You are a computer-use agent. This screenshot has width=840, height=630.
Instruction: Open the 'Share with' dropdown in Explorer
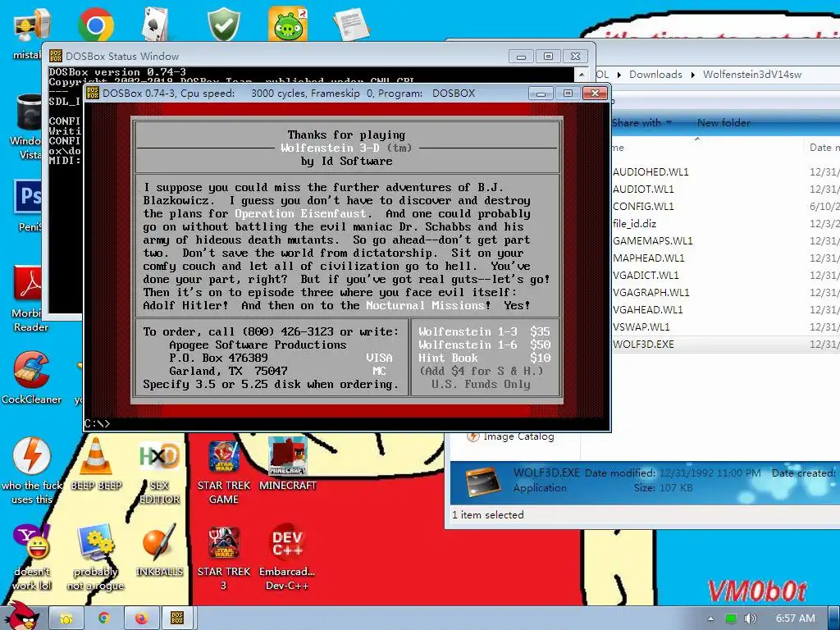[x=641, y=123]
